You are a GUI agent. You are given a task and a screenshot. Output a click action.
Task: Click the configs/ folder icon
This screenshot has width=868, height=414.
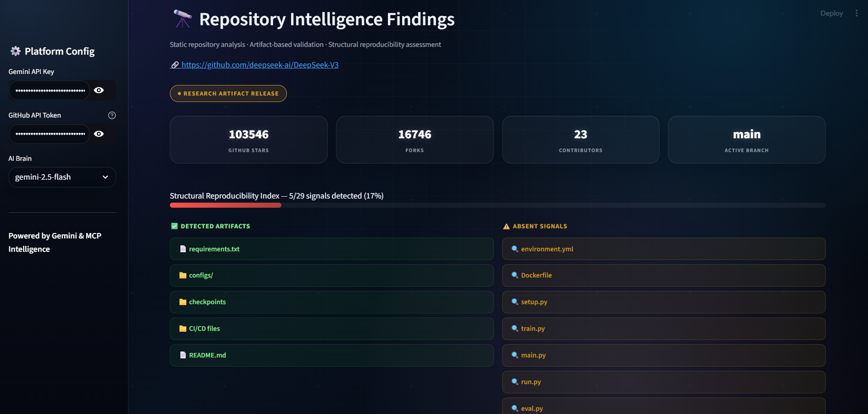tap(183, 275)
